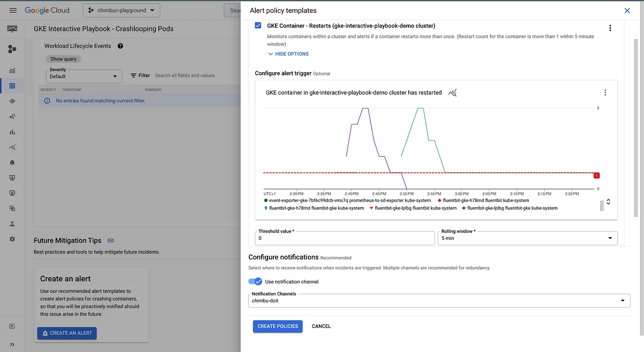This screenshot has height=352, width=644.
Task: Click into Threshold value field
Action: pyautogui.click(x=345, y=238)
